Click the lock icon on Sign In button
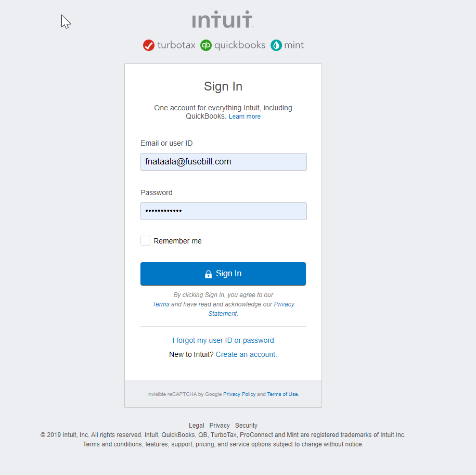 click(208, 274)
